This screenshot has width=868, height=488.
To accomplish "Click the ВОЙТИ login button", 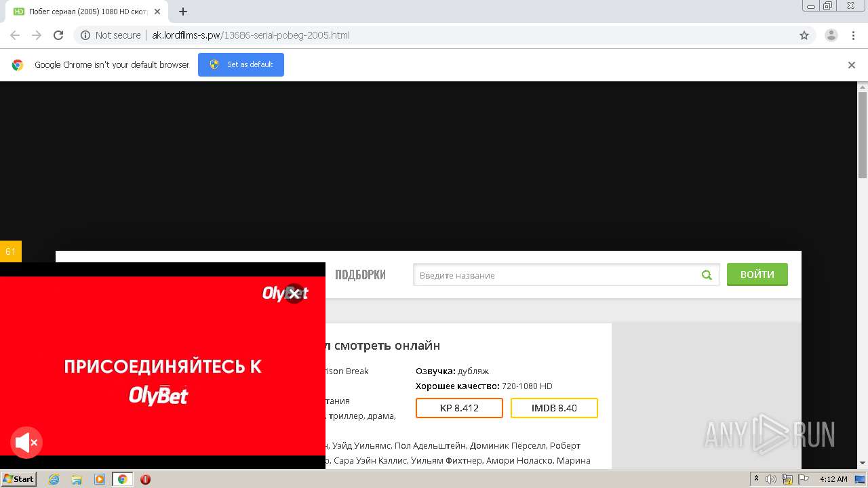I will tap(757, 274).
